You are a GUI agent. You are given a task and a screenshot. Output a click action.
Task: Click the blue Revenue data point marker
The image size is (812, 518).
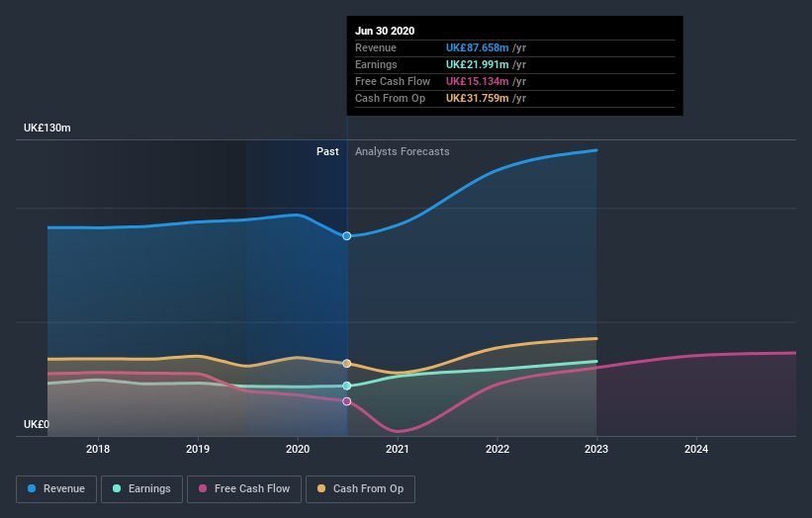(347, 236)
